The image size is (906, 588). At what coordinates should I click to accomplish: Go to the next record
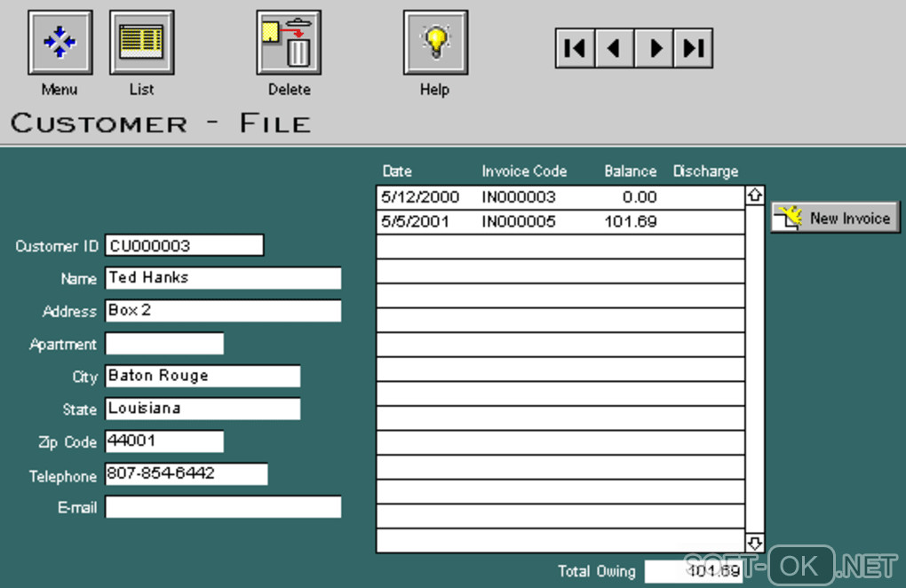654,48
